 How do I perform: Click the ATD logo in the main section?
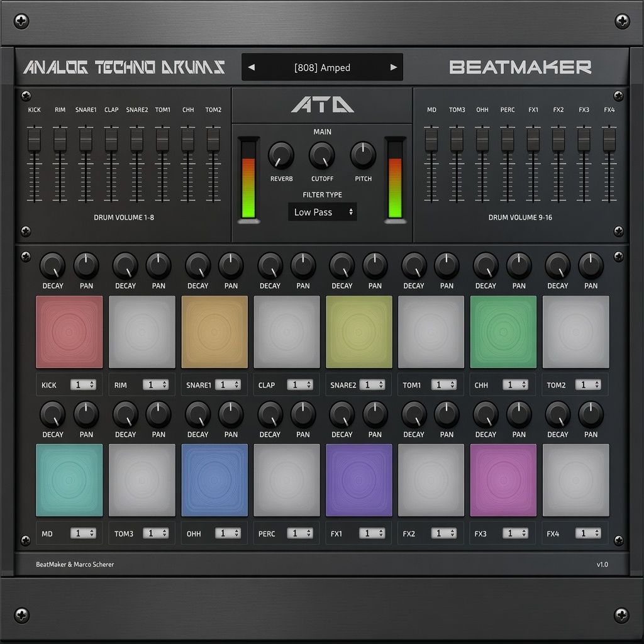(x=323, y=104)
